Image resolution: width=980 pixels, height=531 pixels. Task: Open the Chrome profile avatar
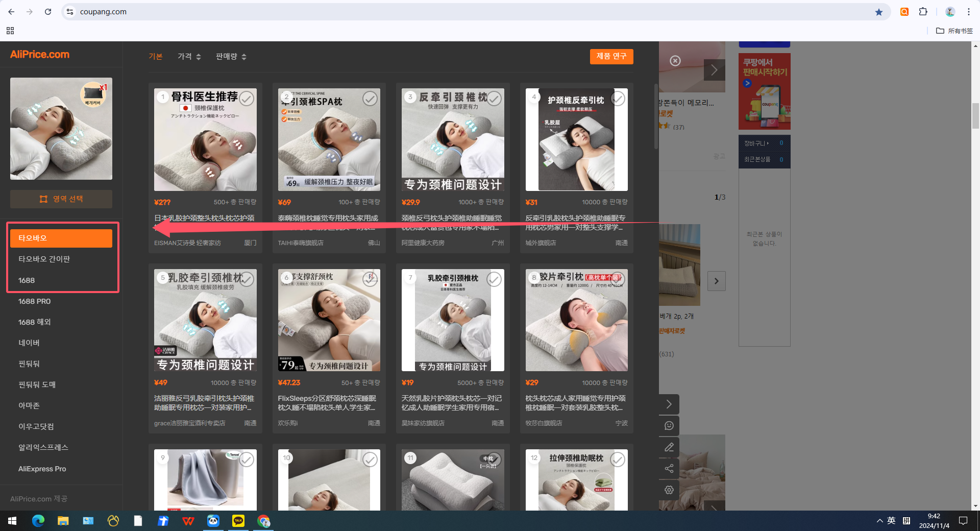coord(950,12)
